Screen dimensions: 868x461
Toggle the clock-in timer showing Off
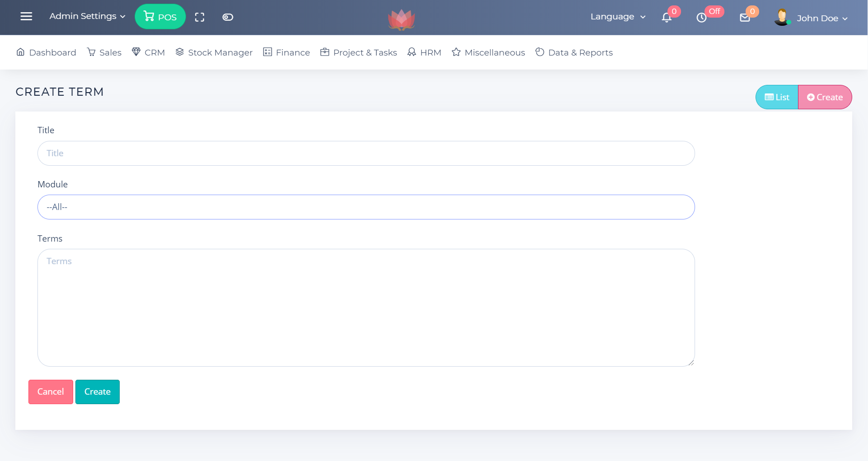701,18
